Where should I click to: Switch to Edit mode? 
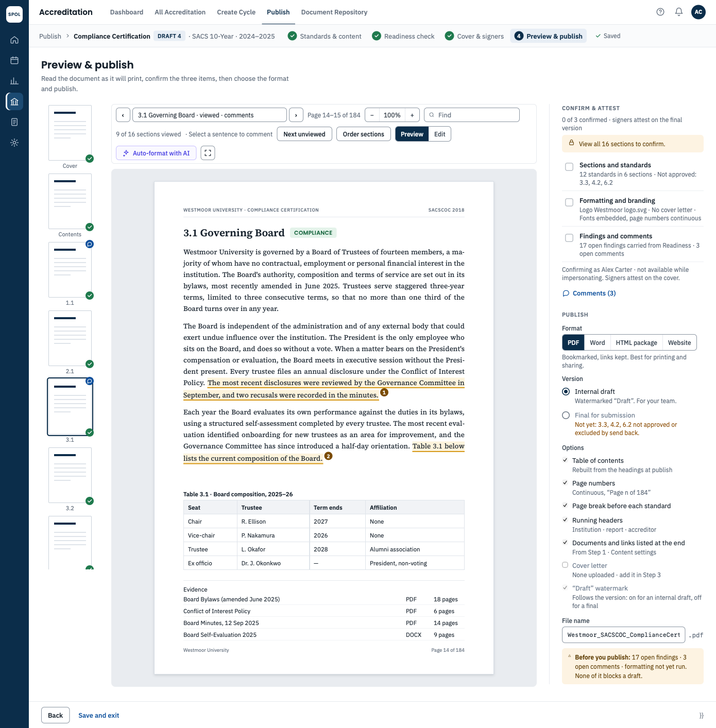(439, 134)
